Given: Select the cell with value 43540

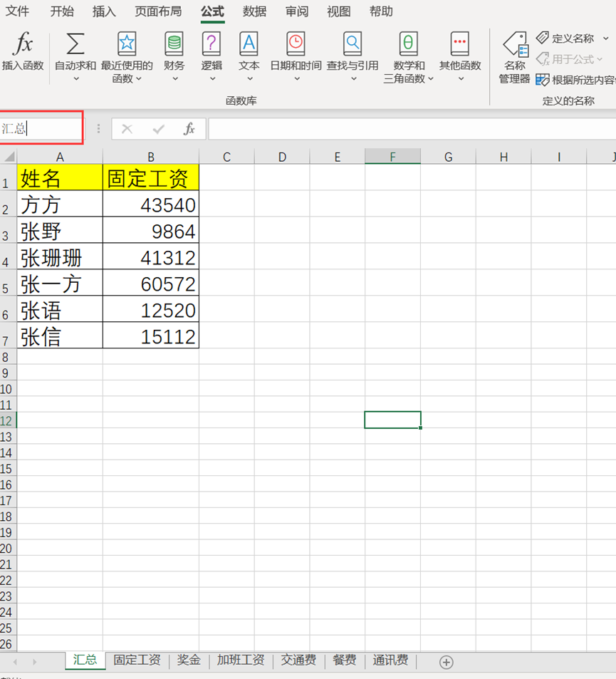Looking at the screenshot, I should 151,204.
